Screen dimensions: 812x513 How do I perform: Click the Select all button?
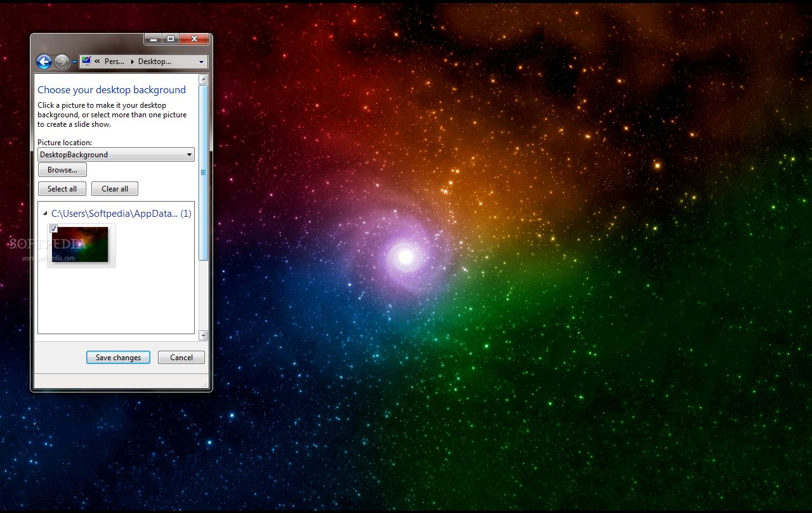click(x=62, y=189)
